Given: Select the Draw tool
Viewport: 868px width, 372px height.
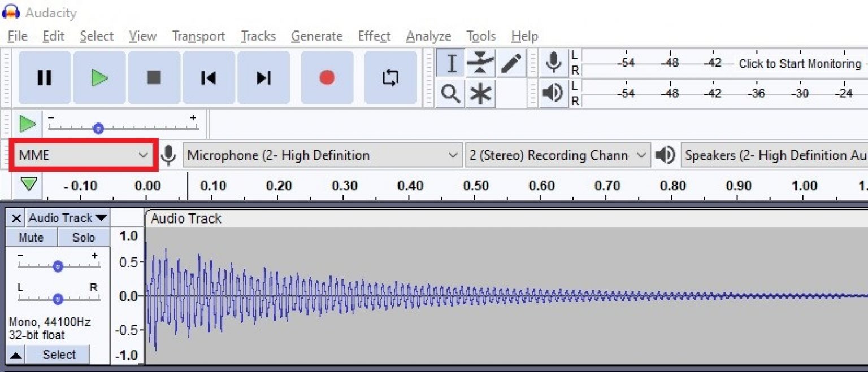Looking at the screenshot, I should click(511, 63).
